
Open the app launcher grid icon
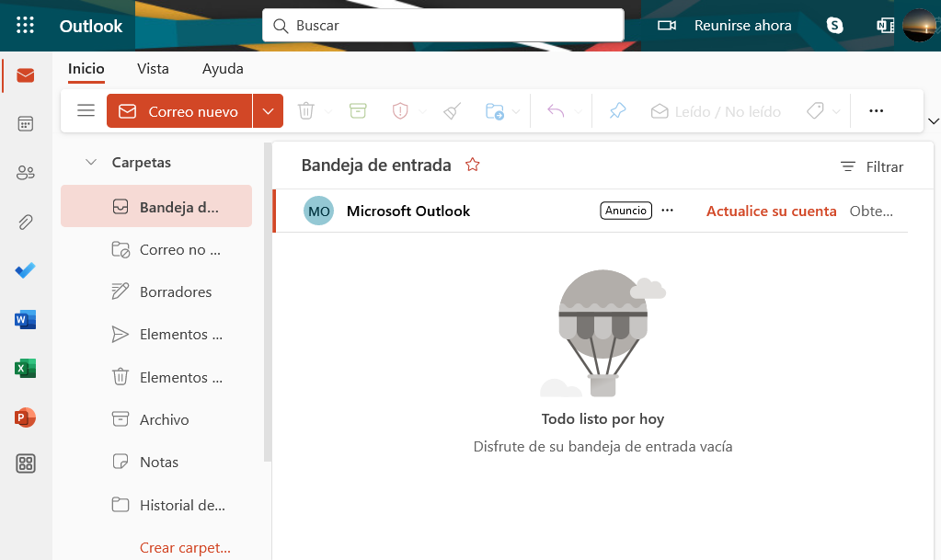[25, 25]
